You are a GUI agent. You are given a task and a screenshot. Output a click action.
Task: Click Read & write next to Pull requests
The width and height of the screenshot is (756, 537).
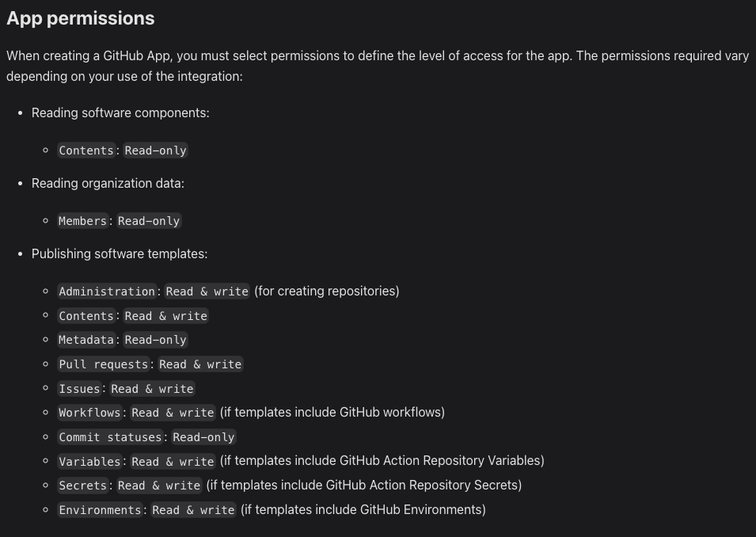[x=200, y=364]
